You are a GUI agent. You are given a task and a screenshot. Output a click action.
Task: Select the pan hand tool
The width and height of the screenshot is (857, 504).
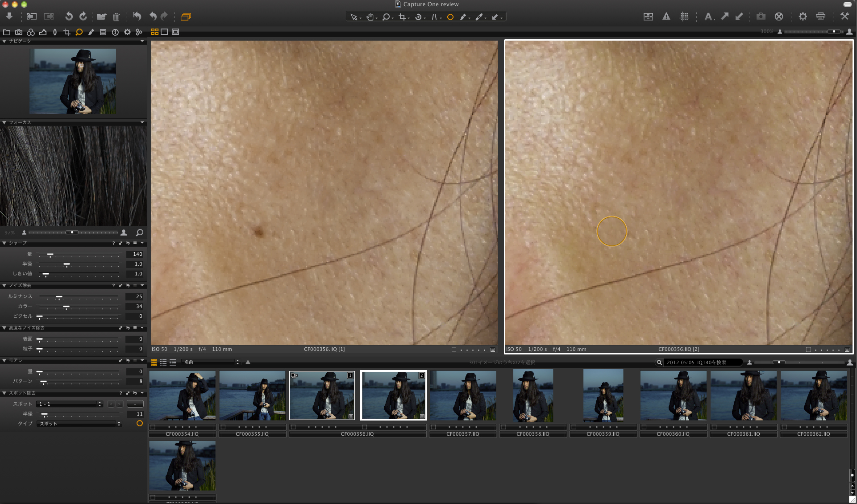pyautogui.click(x=370, y=17)
